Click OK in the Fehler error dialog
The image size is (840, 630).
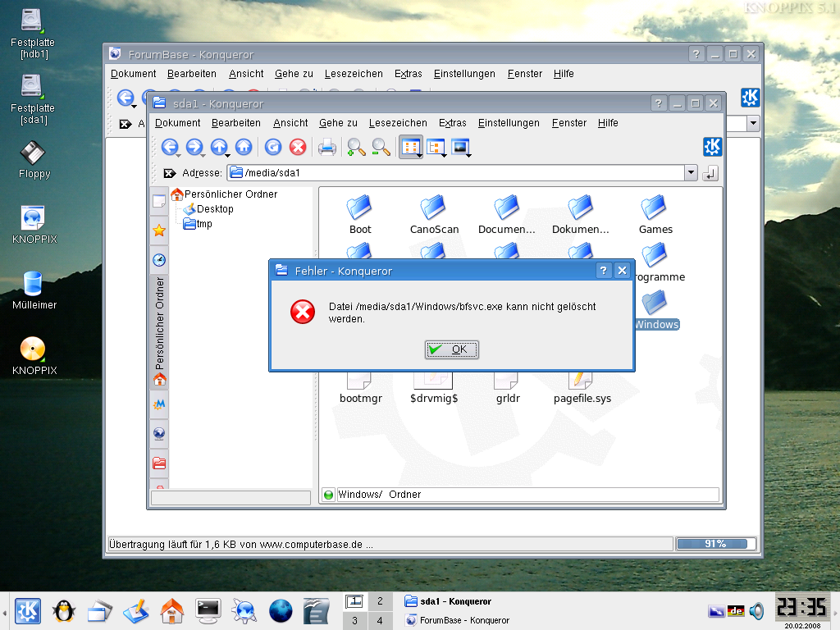pyautogui.click(x=452, y=349)
